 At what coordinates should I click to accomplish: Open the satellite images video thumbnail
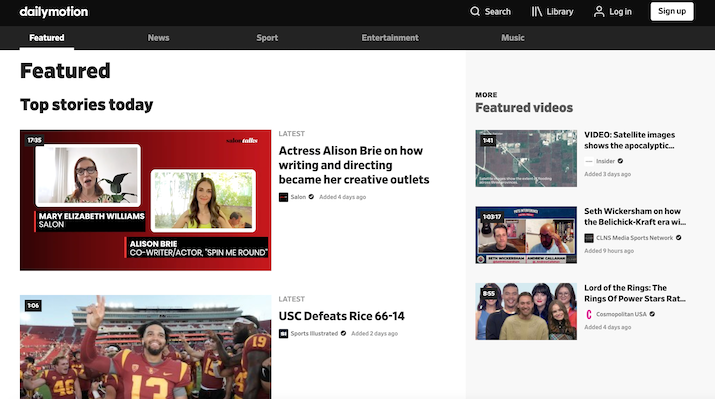(526, 158)
